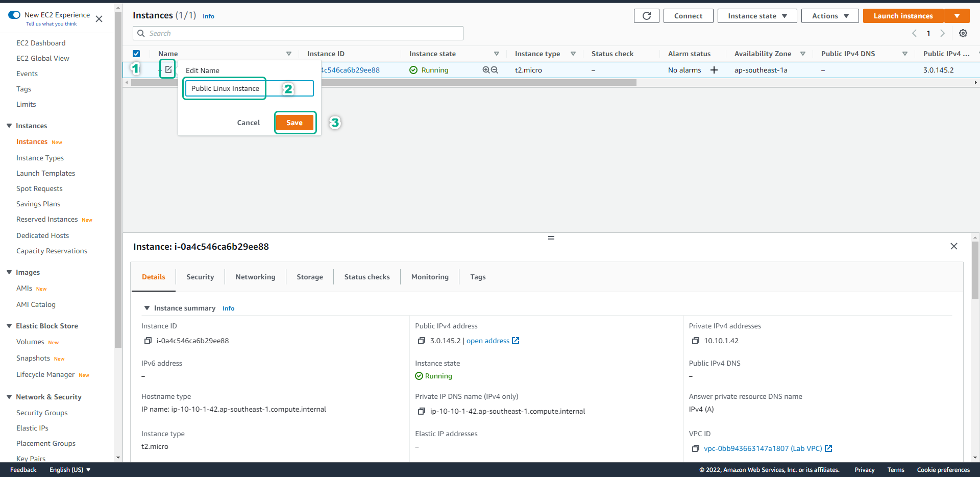Copy the Instance ID in Details
980x477 pixels.
pos(148,341)
